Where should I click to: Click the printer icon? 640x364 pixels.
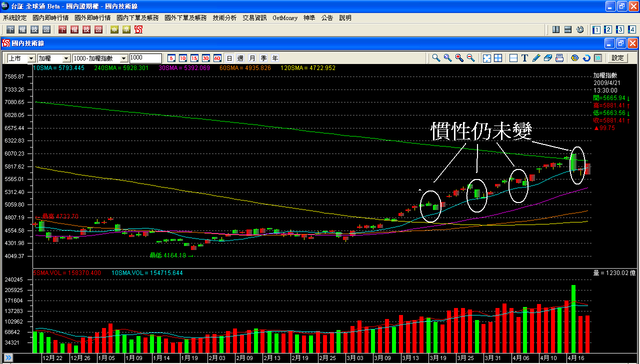tap(560, 58)
